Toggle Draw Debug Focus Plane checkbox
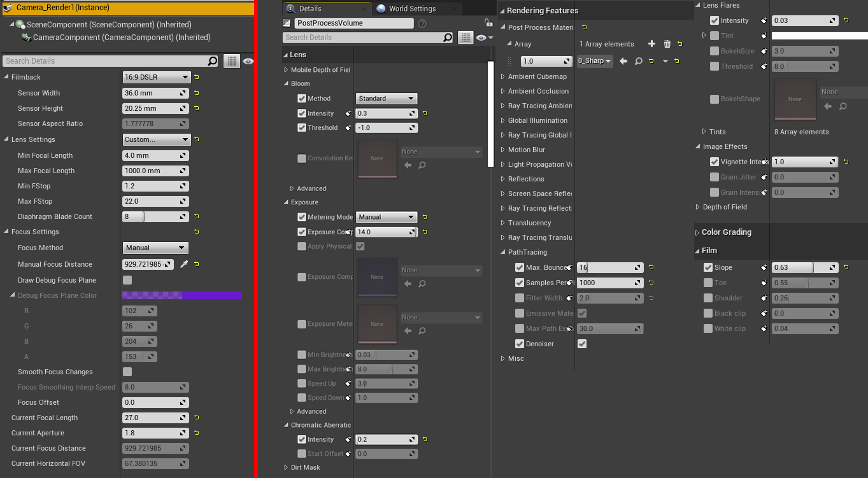The image size is (868, 478). pyautogui.click(x=127, y=280)
